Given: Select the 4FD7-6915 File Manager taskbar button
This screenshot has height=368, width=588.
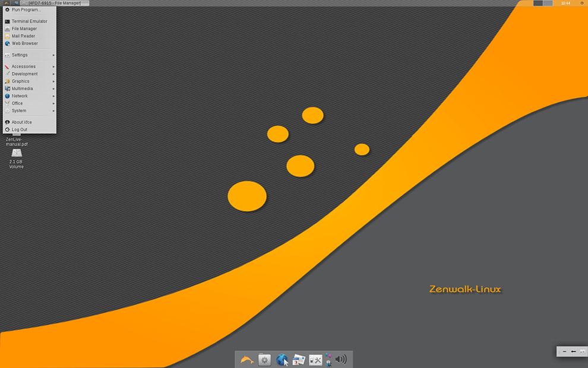Looking at the screenshot, I should coord(55,3).
